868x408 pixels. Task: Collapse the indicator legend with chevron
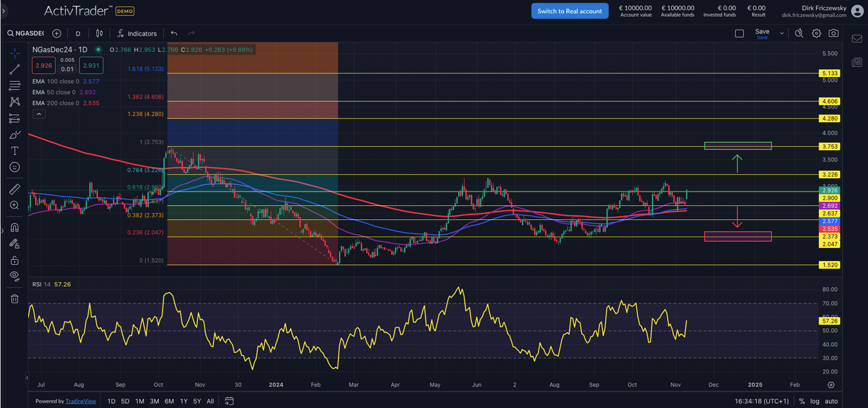[39, 114]
